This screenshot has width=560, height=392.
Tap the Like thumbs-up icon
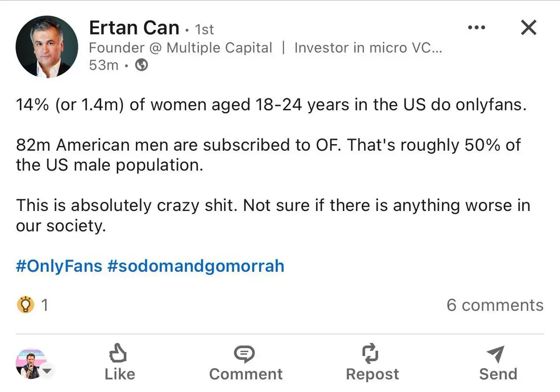(x=119, y=355)
